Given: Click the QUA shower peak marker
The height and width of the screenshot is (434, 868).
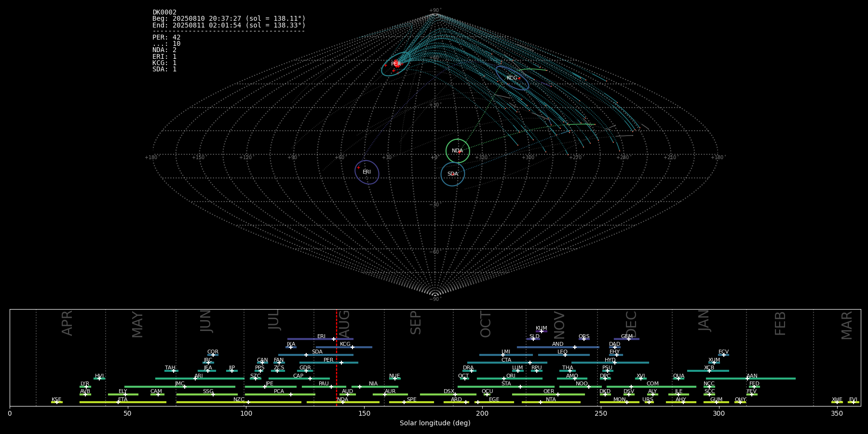Looking at the screenshot, I should click(678, 379).
